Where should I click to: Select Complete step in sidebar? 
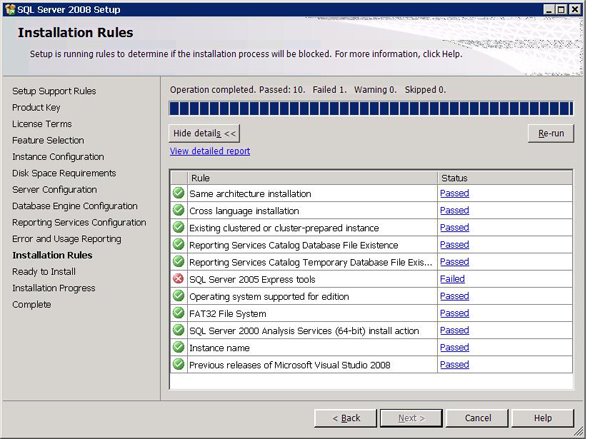click(31, 305)
